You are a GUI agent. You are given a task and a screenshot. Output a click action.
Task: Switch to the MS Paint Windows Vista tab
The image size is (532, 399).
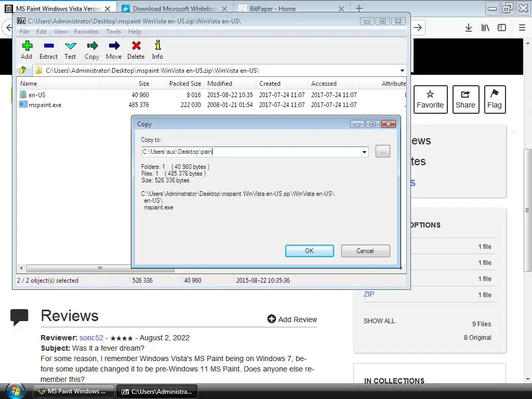58,8
